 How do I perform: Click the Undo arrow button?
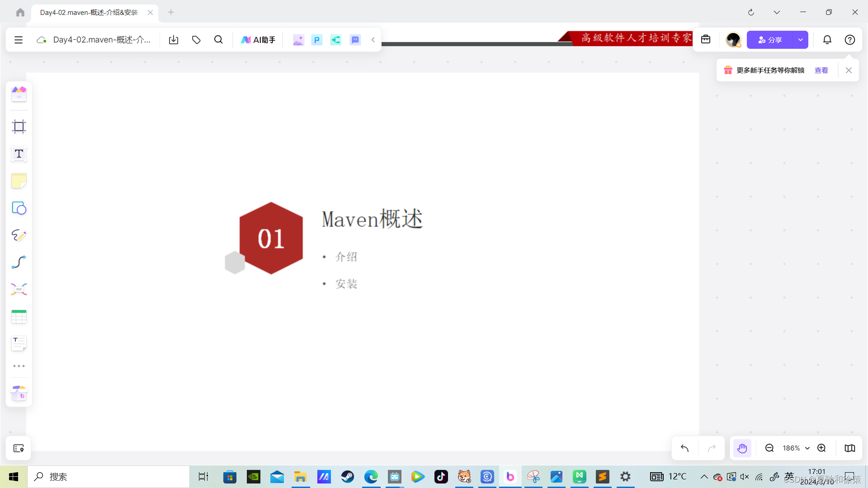coord(684,448)
